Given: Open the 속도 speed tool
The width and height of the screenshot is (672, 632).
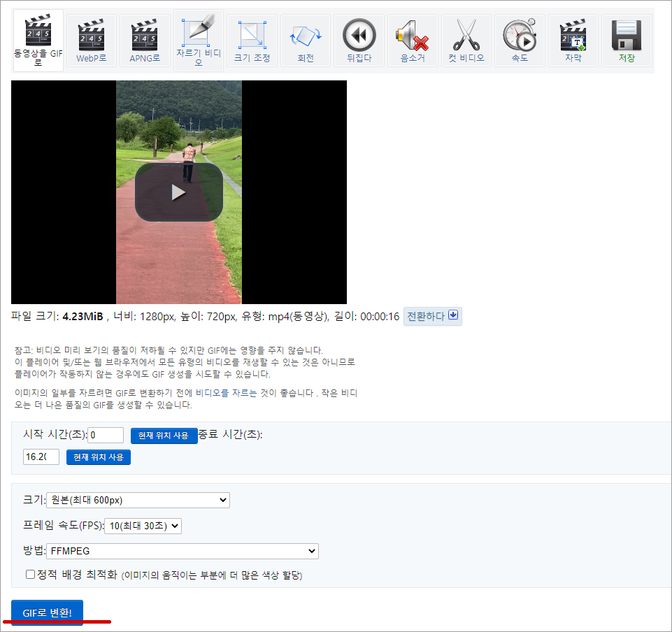Looking at the screenshot, I should tap(520, 41).
